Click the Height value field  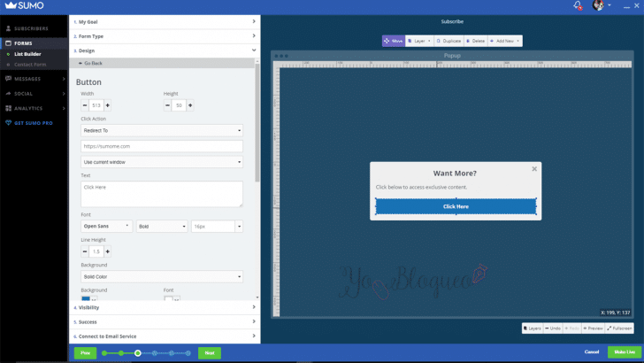click(179, 105)
